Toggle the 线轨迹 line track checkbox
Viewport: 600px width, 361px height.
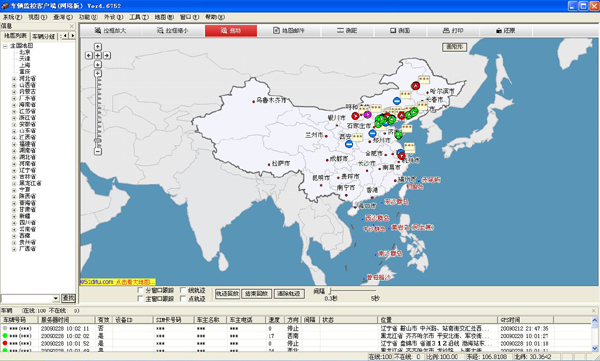pyautogui.click(x=183, y=290)
